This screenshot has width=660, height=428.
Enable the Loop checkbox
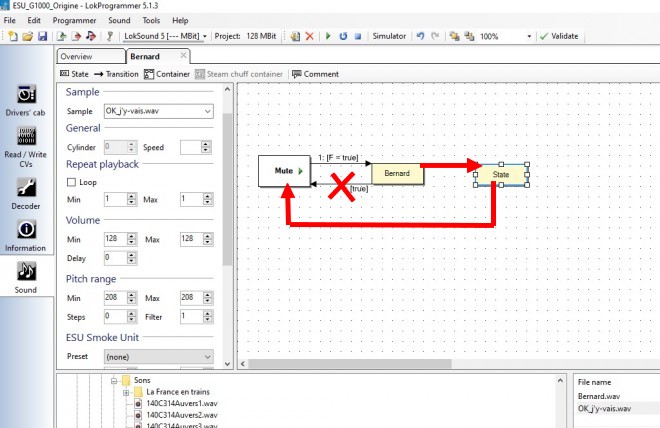click(x=71, y=182)
